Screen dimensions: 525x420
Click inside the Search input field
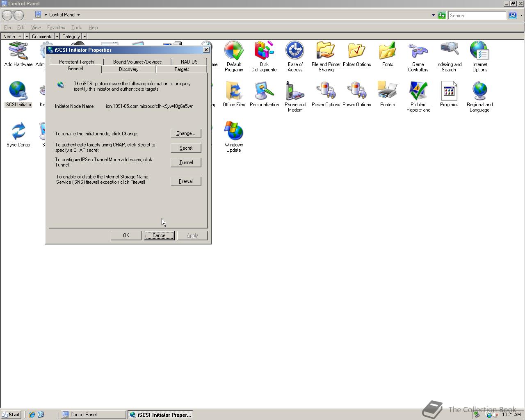tap(477, 15)
